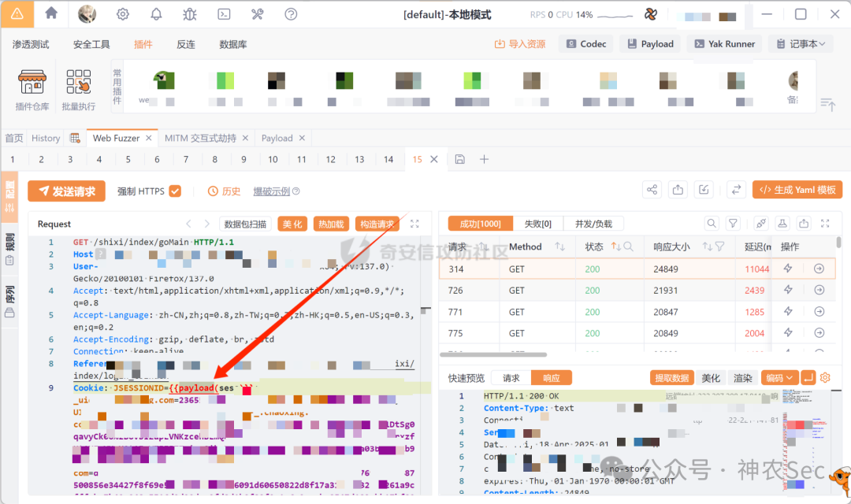Open the help question mark icon
The width and height of the screenshot is (851, 504).
pos(291,14)
